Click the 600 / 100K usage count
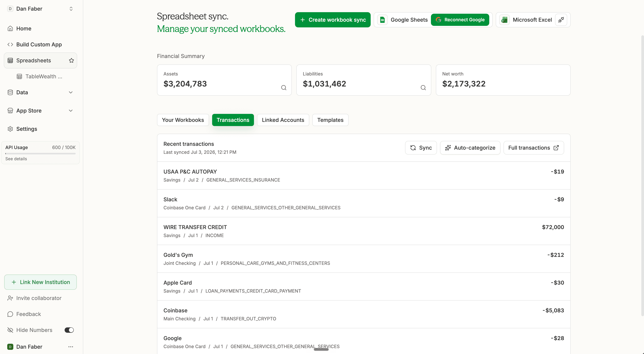The height and width of the screenshot is (354, 644). coord(64,148)
